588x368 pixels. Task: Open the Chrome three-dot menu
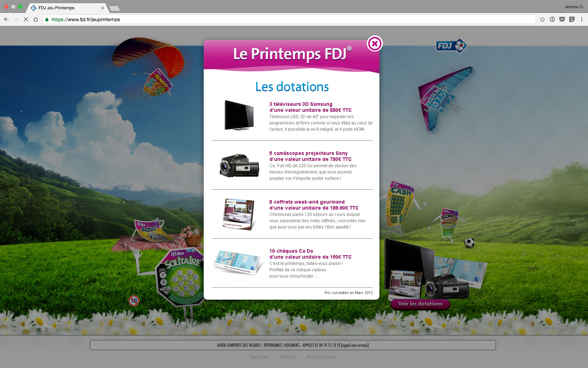pos(582,20)
